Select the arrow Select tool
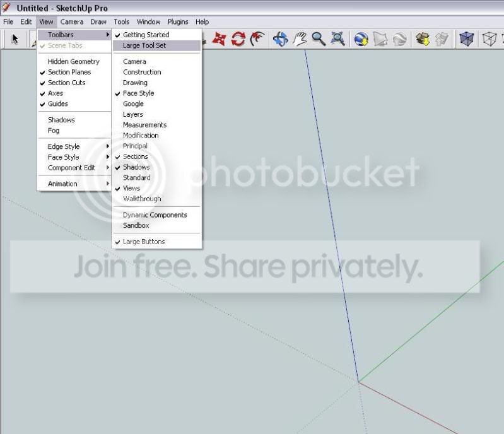Viewport: 504px width, 434px height. pos(15,39)
